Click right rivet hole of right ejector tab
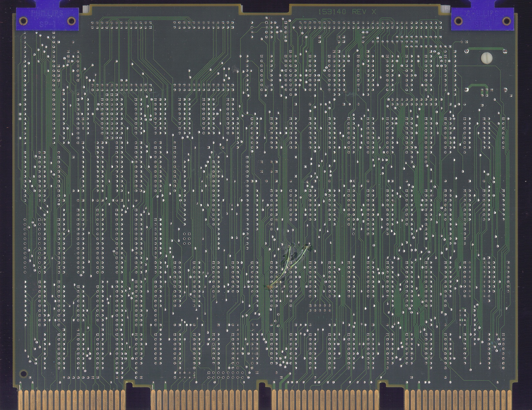The width and height of the screenshot is (532, 410). pyautogui.click(x=506, y=21)
